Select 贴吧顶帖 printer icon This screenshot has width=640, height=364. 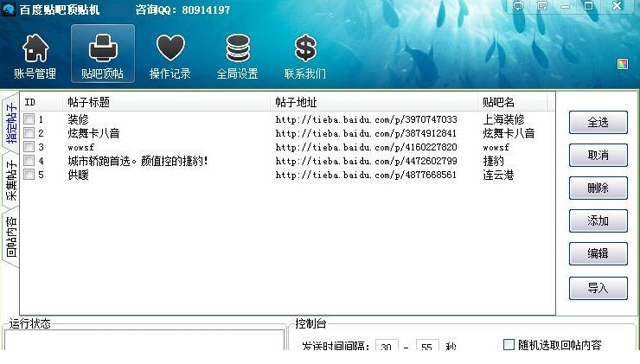tap(103, 48)
